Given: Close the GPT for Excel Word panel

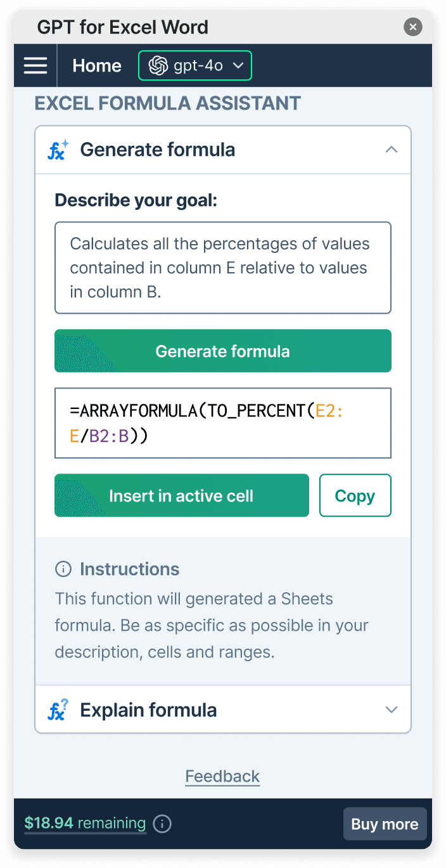Looking at the screenshot, I should (x=412, y=27).
